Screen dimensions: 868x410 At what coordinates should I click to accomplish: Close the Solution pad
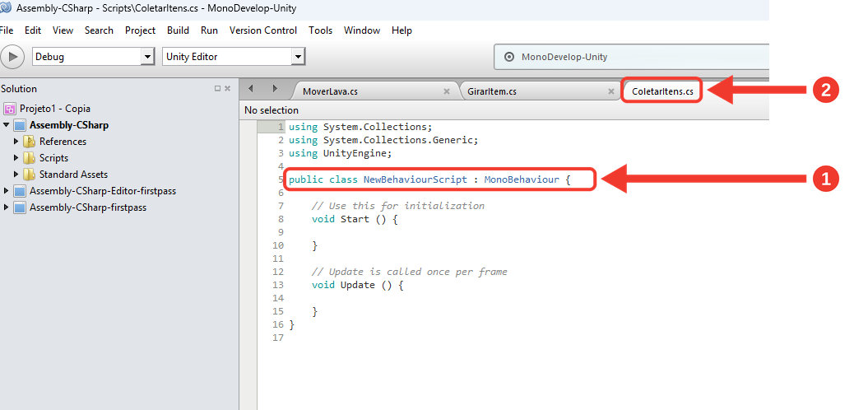click(x=228, y=89)
